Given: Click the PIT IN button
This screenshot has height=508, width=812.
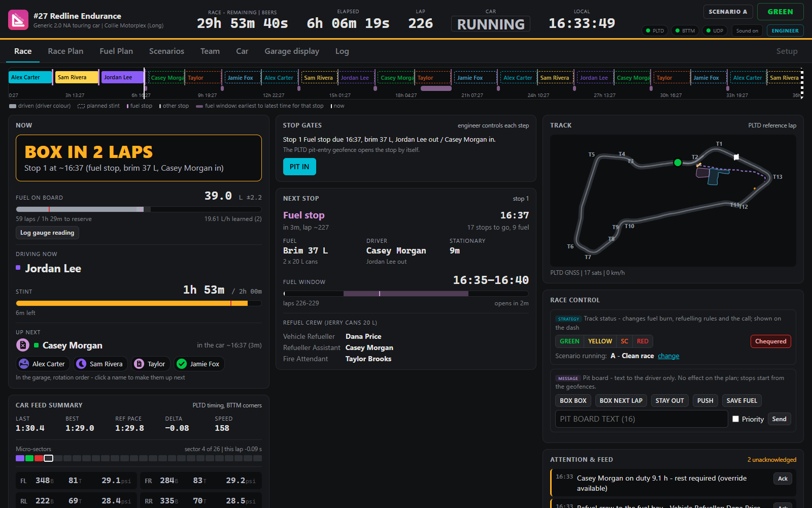Looking at the screenshot, I should click(x=299, y=167).
